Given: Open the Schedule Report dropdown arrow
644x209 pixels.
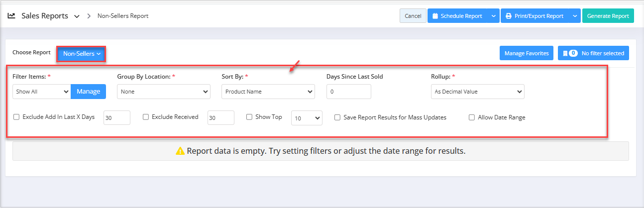Looking at the screenshot, I should pos(493,16).
